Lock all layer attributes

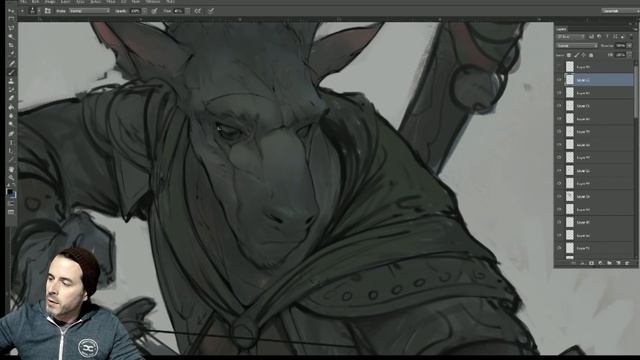pyautogui.click(x=591, y=55)
